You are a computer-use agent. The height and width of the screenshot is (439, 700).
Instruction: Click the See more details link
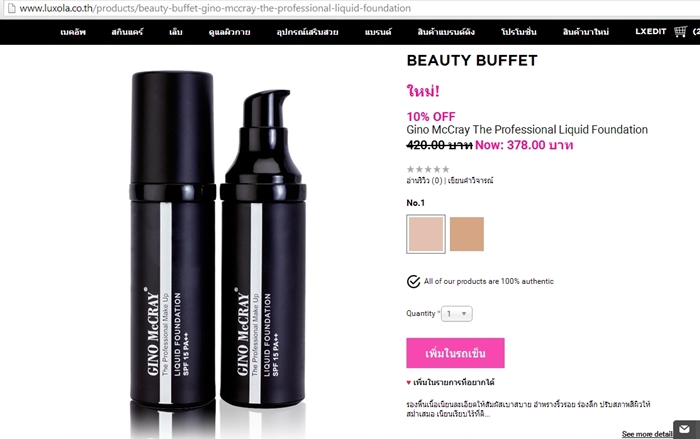point(647,434)
